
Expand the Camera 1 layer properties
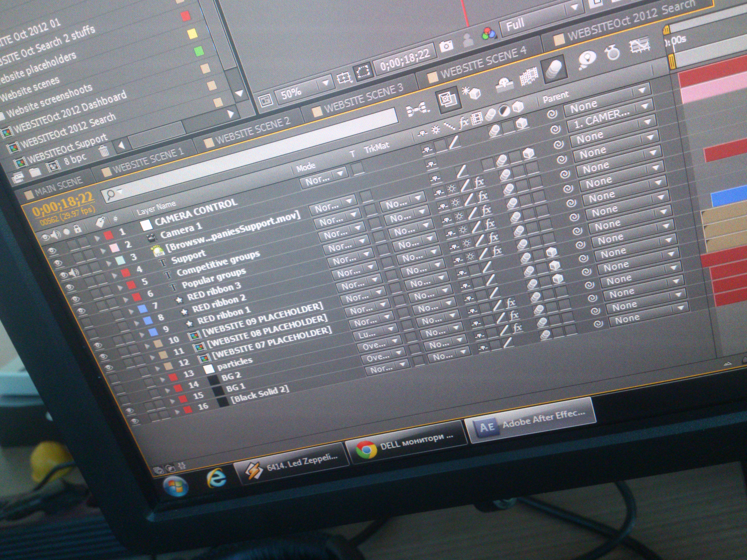tap(103, 251)
